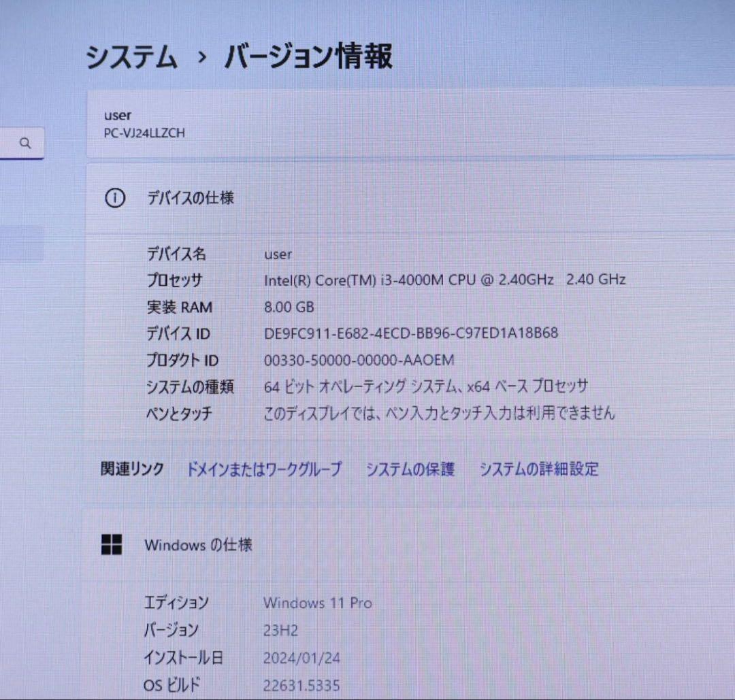735x700 pixels.
Task: Select the デバイス名 label
Action: tap(176, 254)
